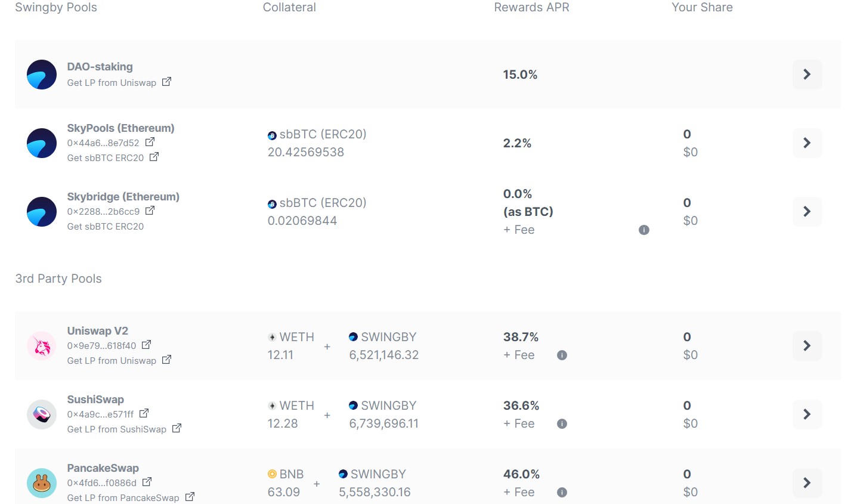Click info icon beside PancakeSwap + Fee
This screenshot has width=851, height=504.
coord(561,492)
